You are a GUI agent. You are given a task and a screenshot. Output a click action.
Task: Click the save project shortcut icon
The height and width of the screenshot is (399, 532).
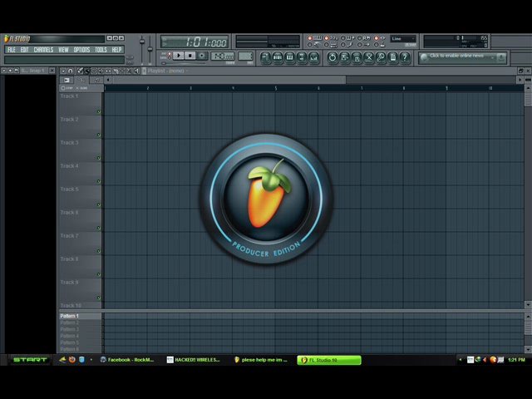pyautogui.click(x=344, y=57)
